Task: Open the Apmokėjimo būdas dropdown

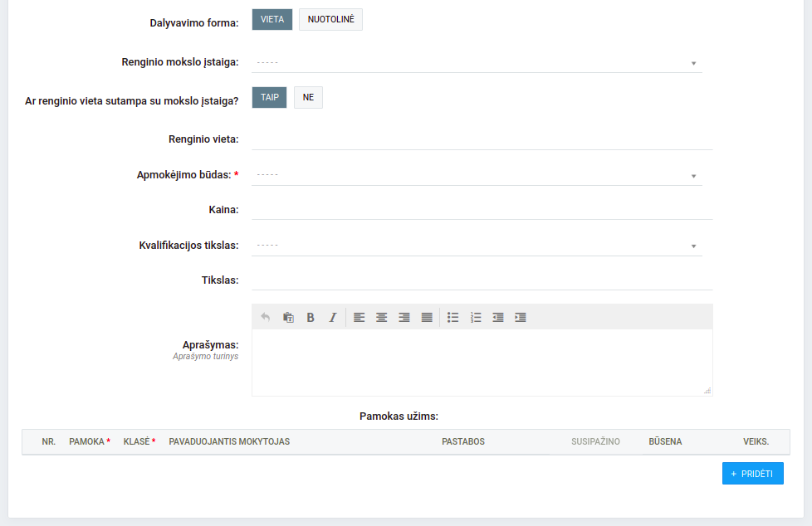Action: (x=477, y=175)
